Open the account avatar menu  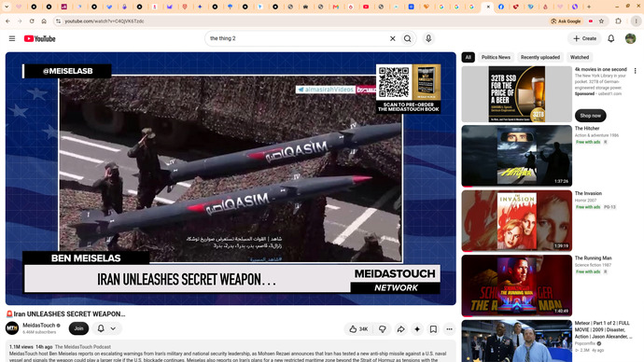pos(630,38)
